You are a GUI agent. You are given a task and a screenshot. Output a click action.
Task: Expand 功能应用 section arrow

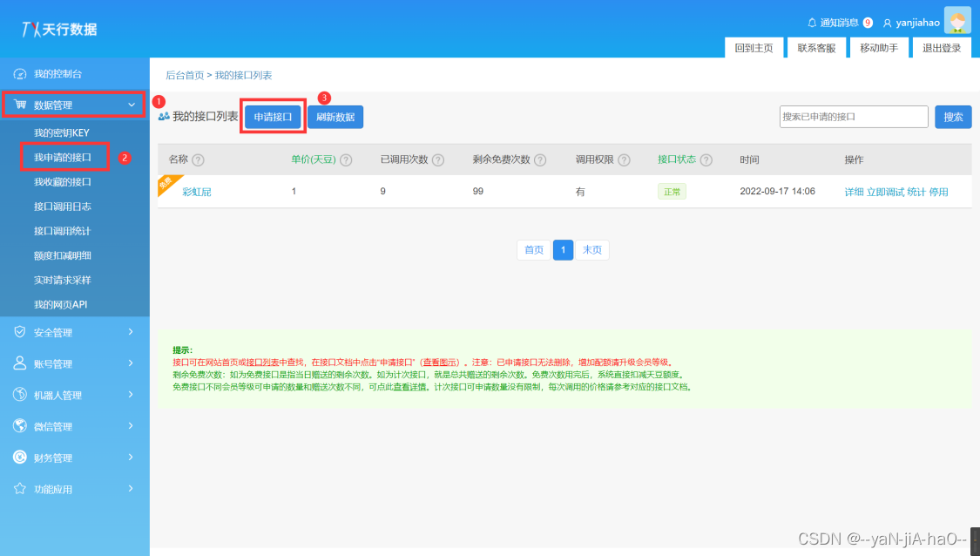pyautogui.click(x=131, y=488)
